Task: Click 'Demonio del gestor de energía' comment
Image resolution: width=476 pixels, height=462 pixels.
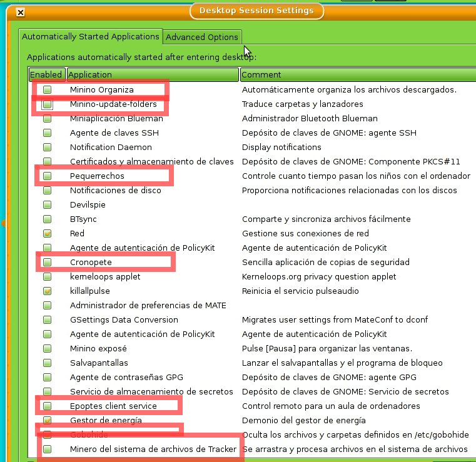Action: click(x=303, y=421)
